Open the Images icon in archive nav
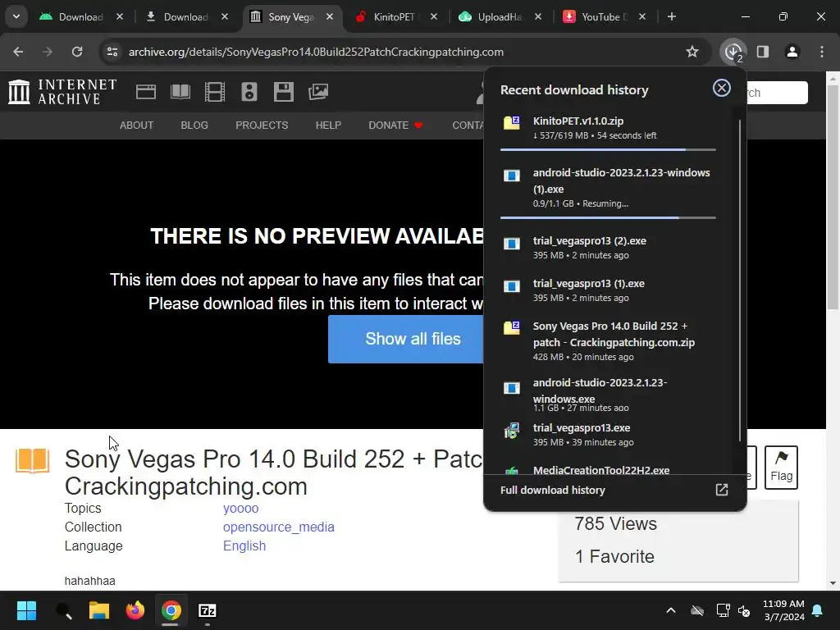This screenshot has width=840, height=630. 318,92
